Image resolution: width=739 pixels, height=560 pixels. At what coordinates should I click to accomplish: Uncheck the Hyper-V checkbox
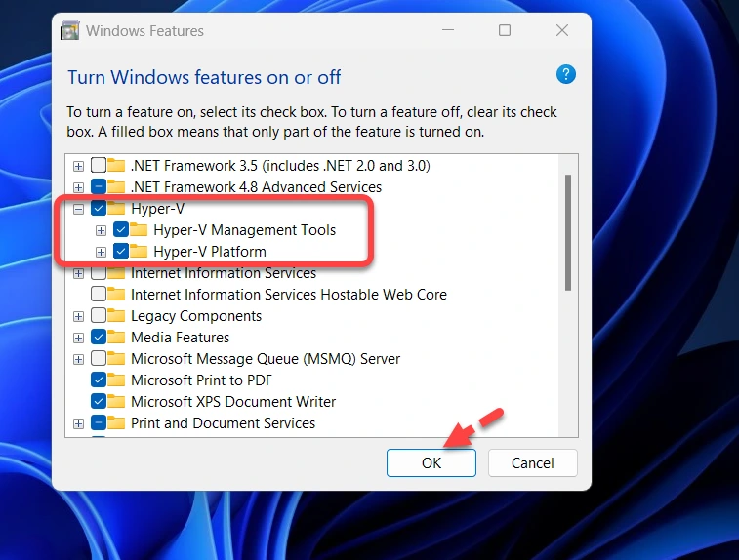(98, 208)
